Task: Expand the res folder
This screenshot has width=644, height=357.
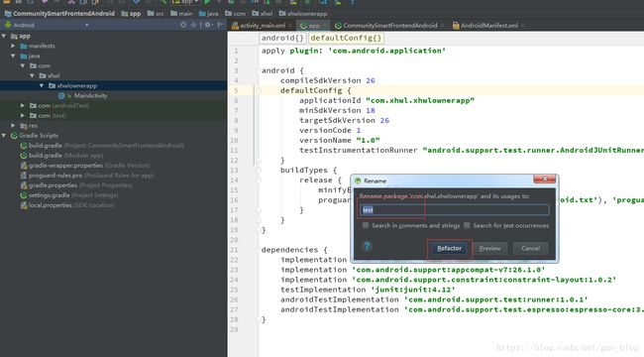Action: [x=14, y=125]
